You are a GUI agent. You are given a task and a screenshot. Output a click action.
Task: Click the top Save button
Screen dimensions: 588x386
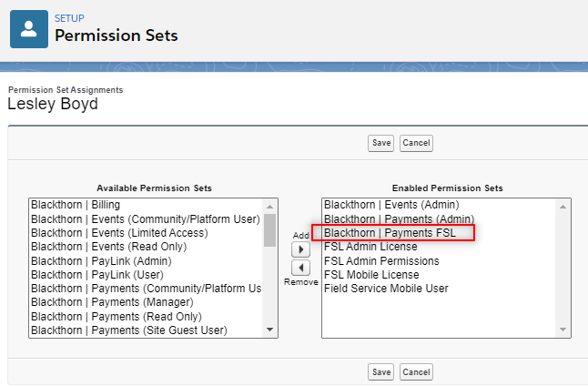click(x=381, y=143)
